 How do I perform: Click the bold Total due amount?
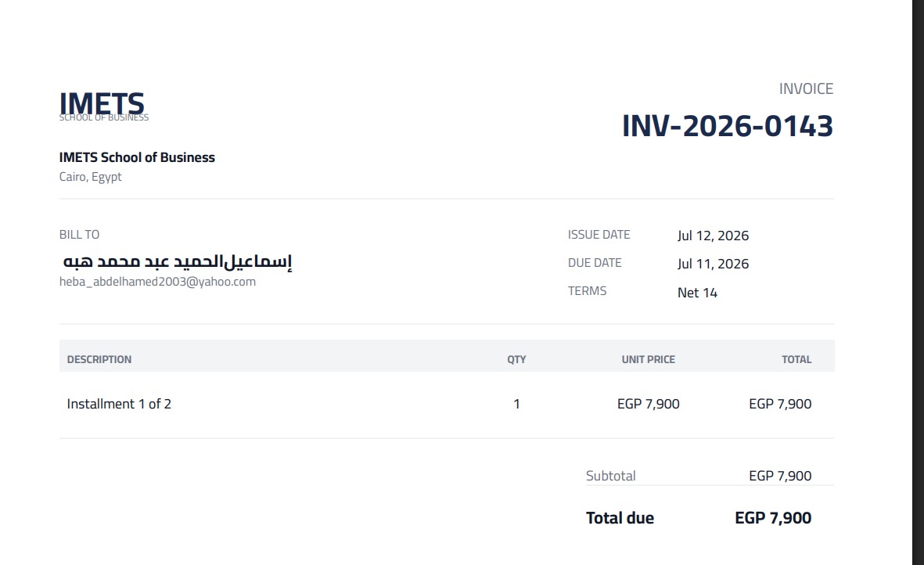(773, 518)
